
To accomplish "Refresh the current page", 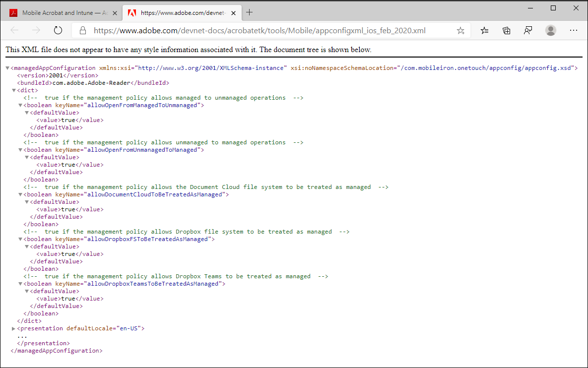I will [x=58, y=30].
